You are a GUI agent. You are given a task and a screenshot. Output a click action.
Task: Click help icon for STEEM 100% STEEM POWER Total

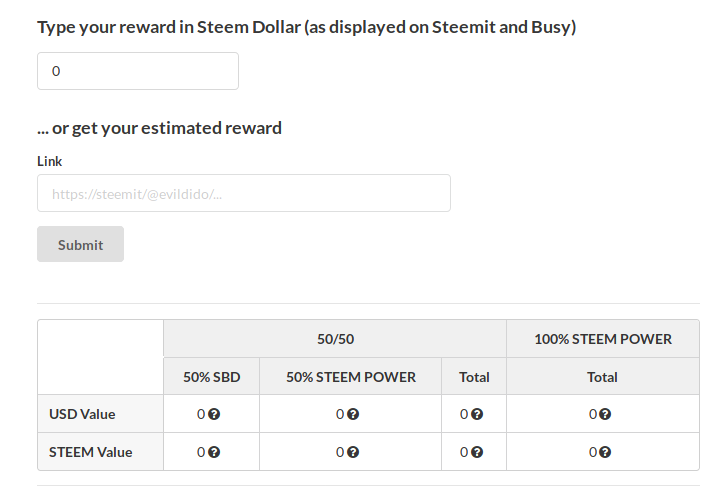(x=607, y=452)
